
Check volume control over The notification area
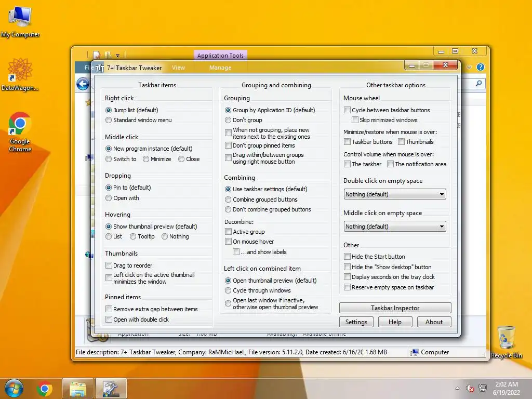[417, 164]
